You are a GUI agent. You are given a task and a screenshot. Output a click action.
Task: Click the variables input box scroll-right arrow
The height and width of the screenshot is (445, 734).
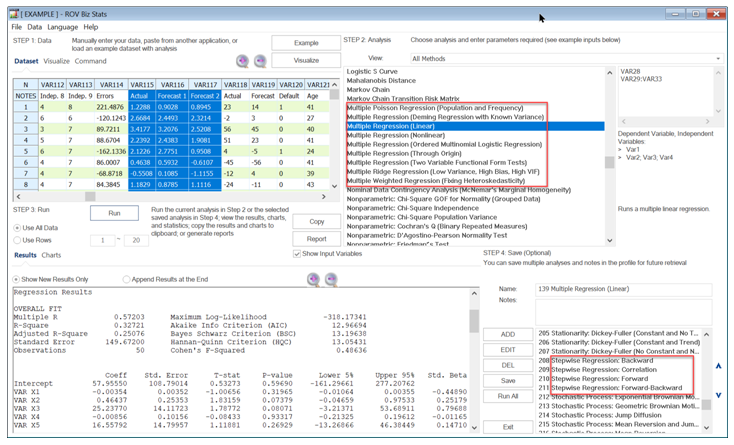point(707,121)
